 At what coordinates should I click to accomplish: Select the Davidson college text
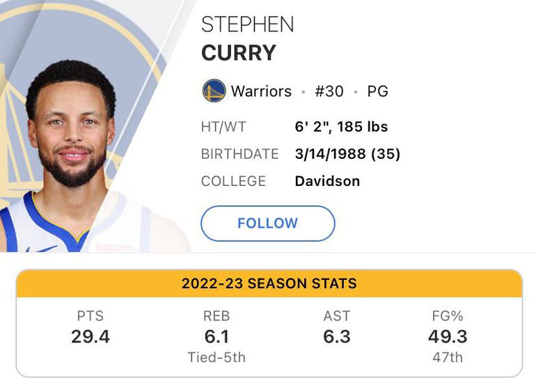327,181
